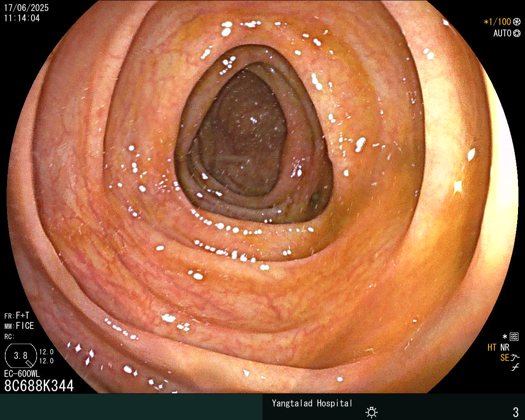Click the sliders settings icon
This screenshot has width=525, height=420.
(514, 337)
